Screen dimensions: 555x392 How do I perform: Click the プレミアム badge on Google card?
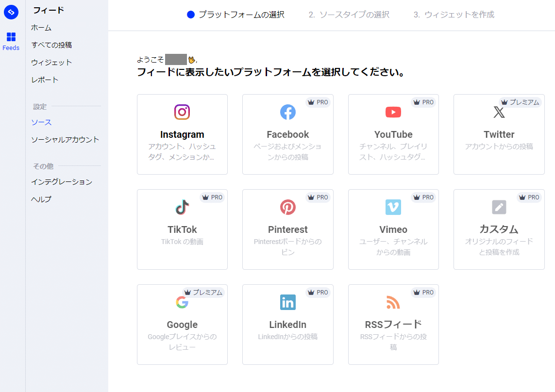[203, 293]
